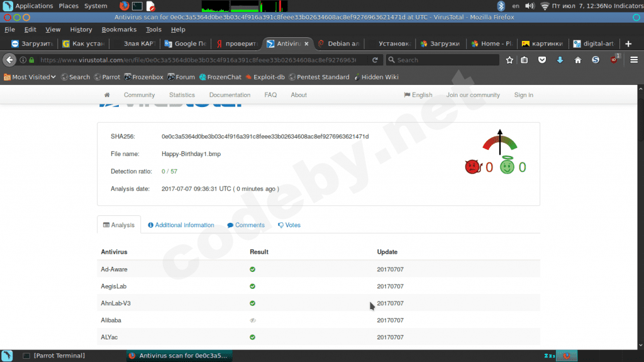Open the Applications menu
This screenshot has height=362, width=644.
point(34,6)
